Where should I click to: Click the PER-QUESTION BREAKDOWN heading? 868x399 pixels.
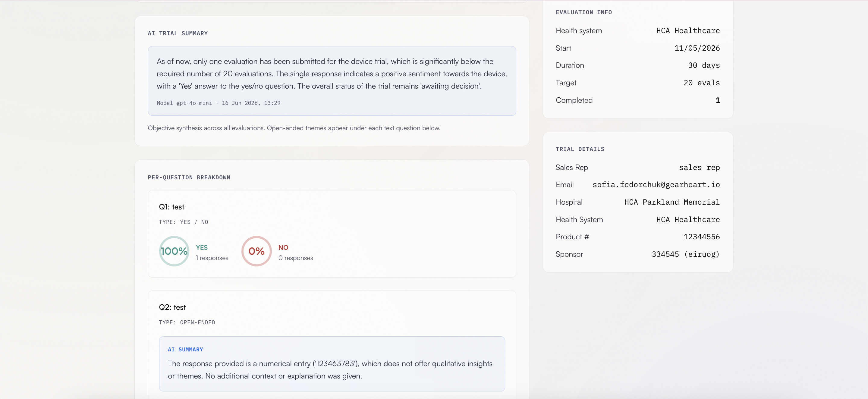189,177
